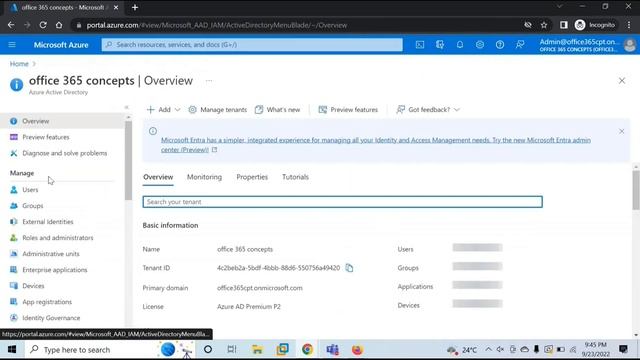Viewport: 640px width, 360px height.
Task: Open Identity Governance
Action: (x=51, y=318)
